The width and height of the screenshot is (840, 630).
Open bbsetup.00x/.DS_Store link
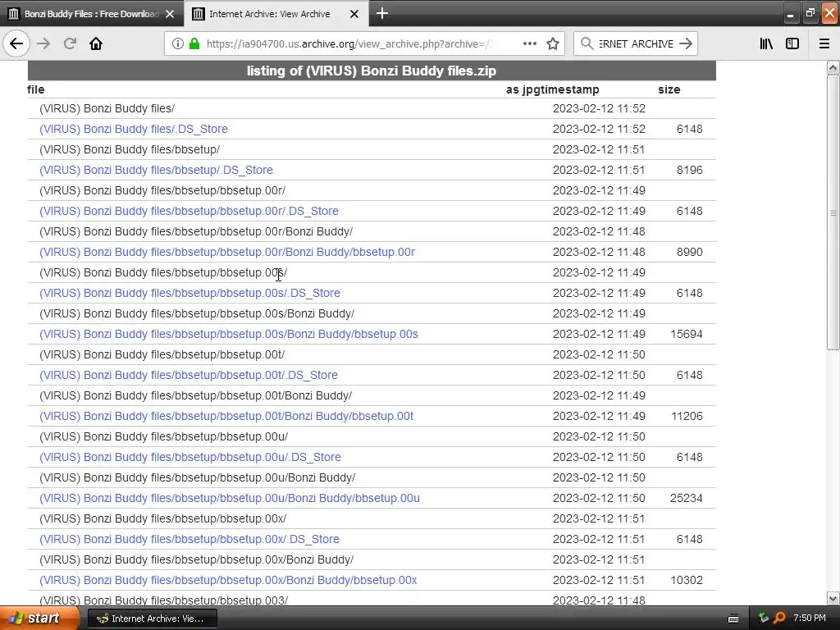189,539
